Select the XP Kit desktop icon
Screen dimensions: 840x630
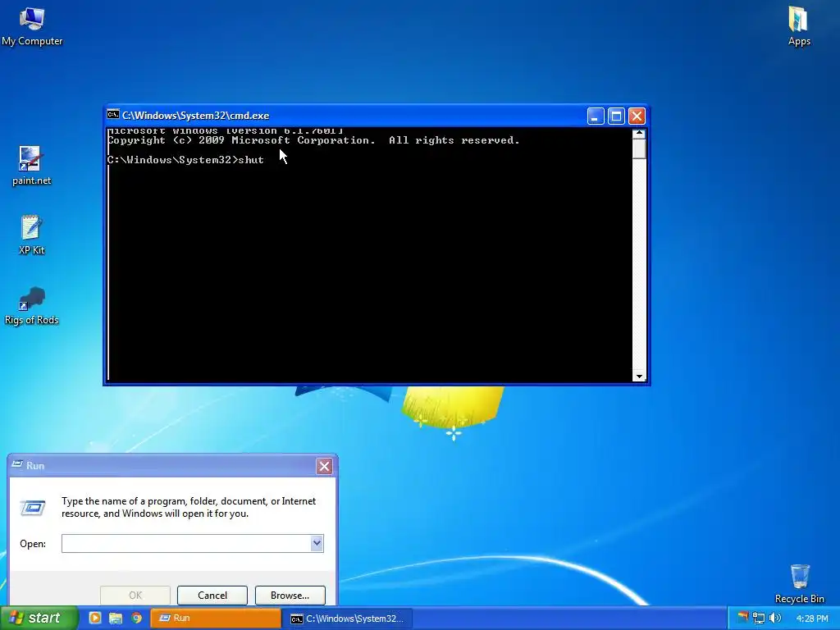point(31,235)
